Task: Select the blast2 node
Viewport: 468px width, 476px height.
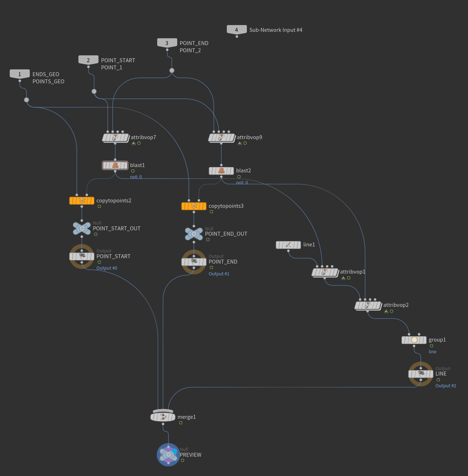Action: 221,171
